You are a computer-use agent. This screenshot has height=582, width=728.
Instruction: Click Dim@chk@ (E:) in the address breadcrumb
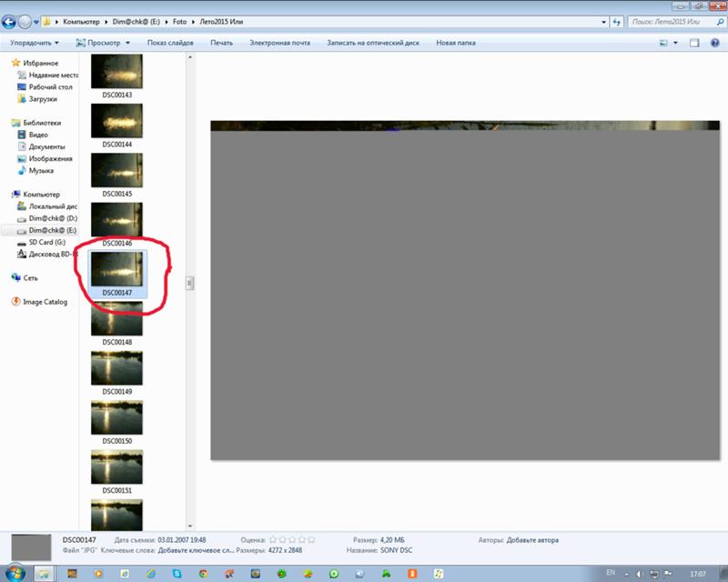pos(136,22)
